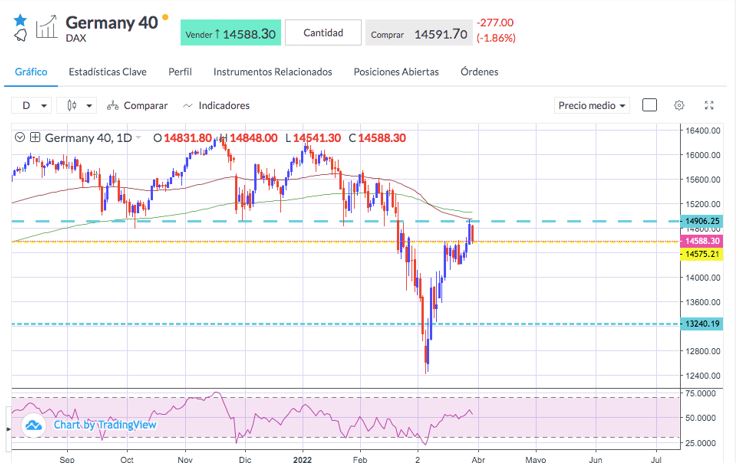This screenshot has height=468, width=739.
Task: Click the DAX subtitle text
Action: pos(76,38)
